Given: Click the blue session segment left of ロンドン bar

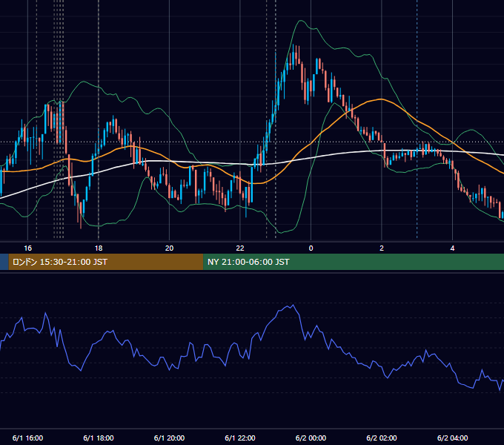Looking at the screenshot, I should 4,262.
